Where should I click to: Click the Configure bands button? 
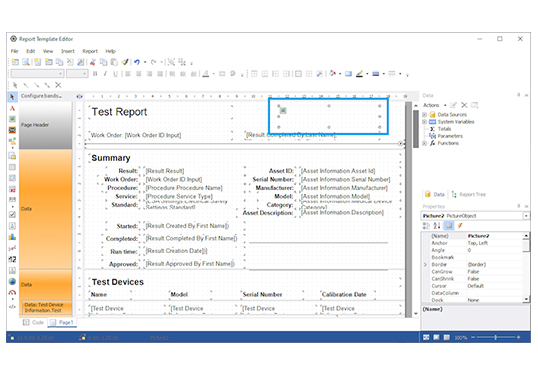tap(41, 96)
